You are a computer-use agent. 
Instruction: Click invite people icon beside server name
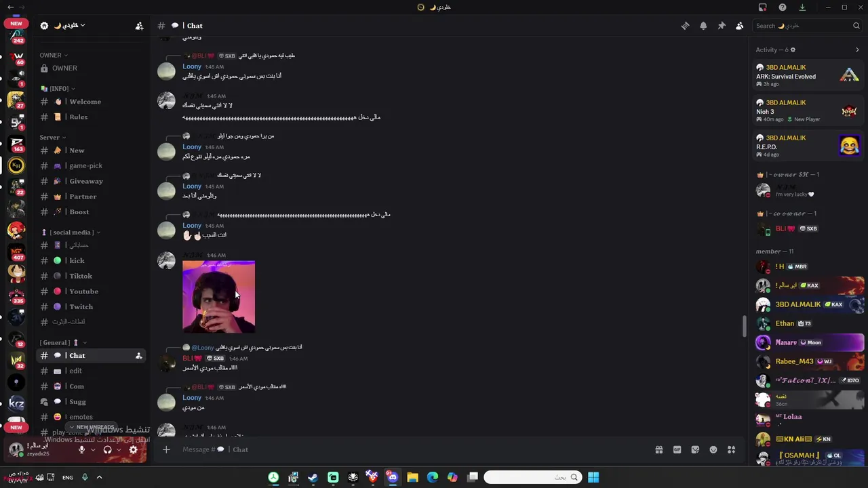tap(139, 26)
